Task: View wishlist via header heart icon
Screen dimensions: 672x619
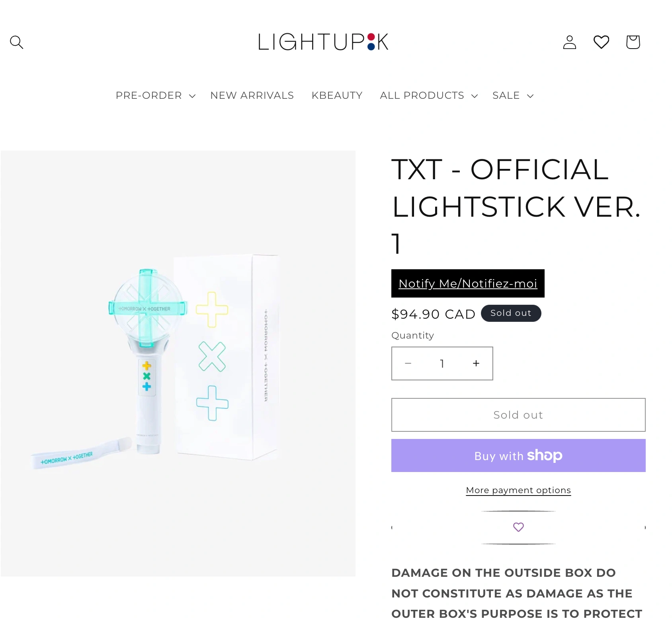Action: click(601, 42)
